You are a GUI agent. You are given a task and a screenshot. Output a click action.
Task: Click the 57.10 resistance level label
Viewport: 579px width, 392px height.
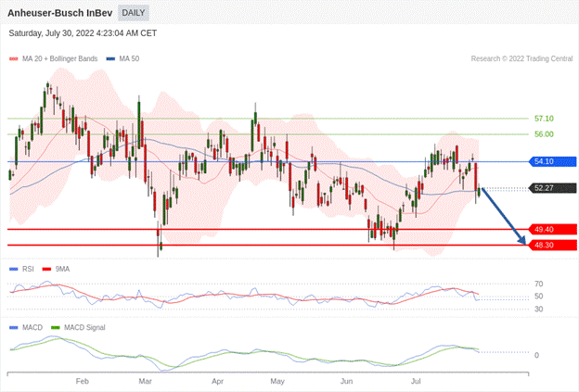544,119
